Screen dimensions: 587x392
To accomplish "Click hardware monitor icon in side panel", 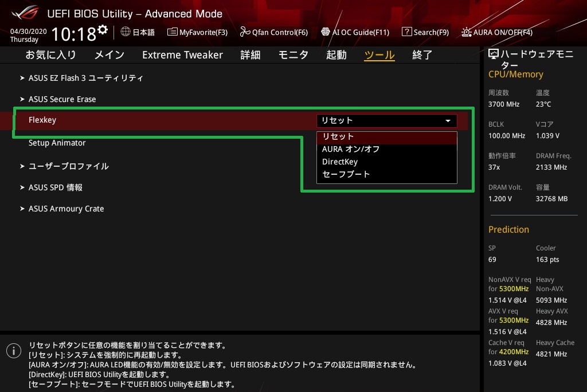I will click(494, 54).
